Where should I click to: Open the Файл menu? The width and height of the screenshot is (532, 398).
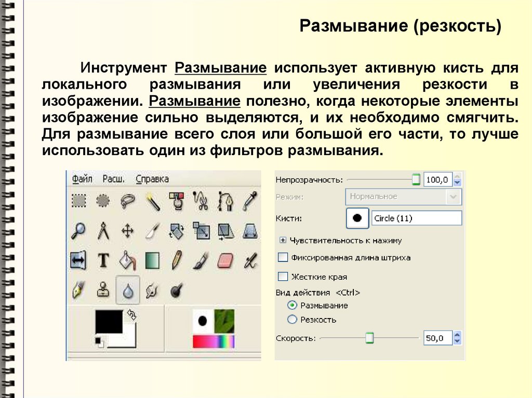82,179
